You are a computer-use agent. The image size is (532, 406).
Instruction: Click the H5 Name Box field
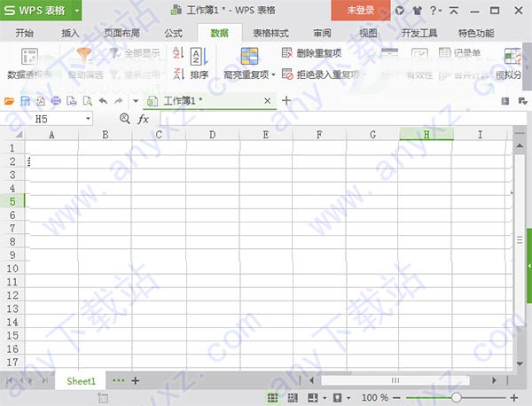click(x=46, y=119)
